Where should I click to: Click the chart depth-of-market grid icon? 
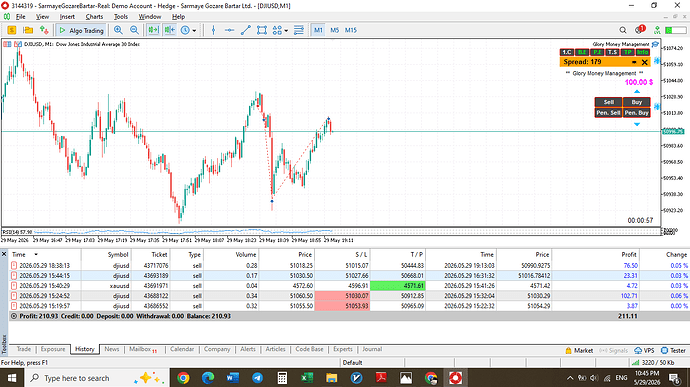tap(7, 44)
